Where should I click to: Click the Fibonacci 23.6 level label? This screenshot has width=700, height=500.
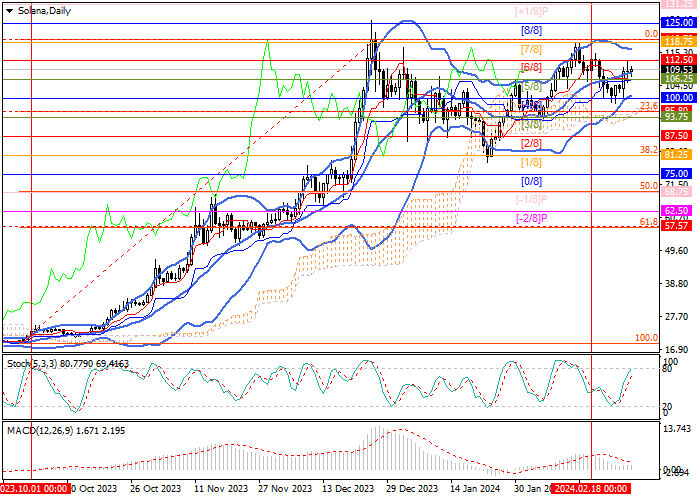[649, 106]
